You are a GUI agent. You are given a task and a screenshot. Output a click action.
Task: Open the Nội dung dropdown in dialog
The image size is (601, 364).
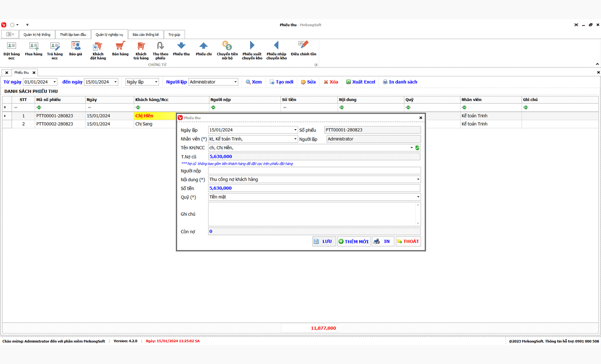coord(418,179)
